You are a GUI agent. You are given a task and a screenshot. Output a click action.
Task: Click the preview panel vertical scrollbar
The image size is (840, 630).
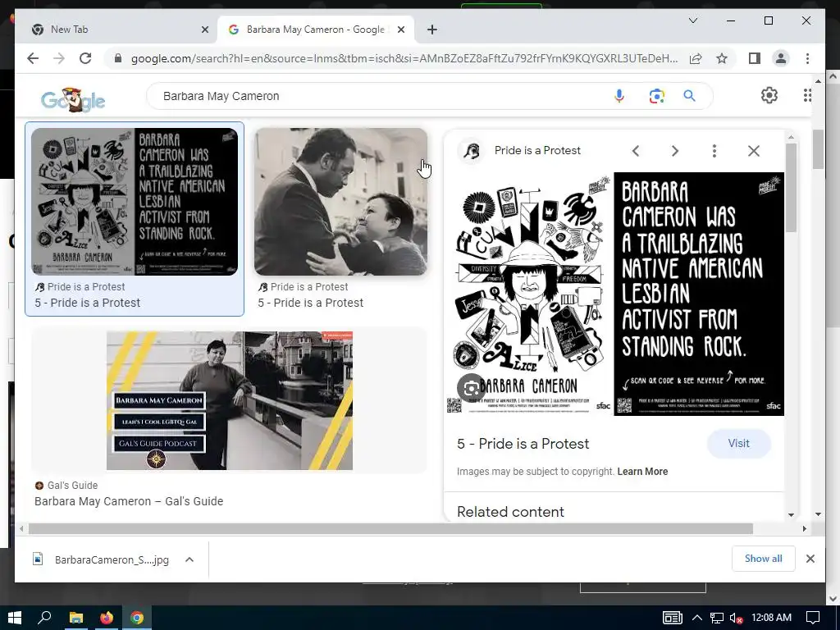point(791,188)
